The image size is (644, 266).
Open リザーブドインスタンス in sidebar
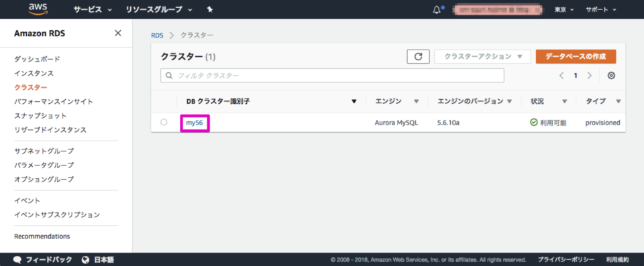50,130
